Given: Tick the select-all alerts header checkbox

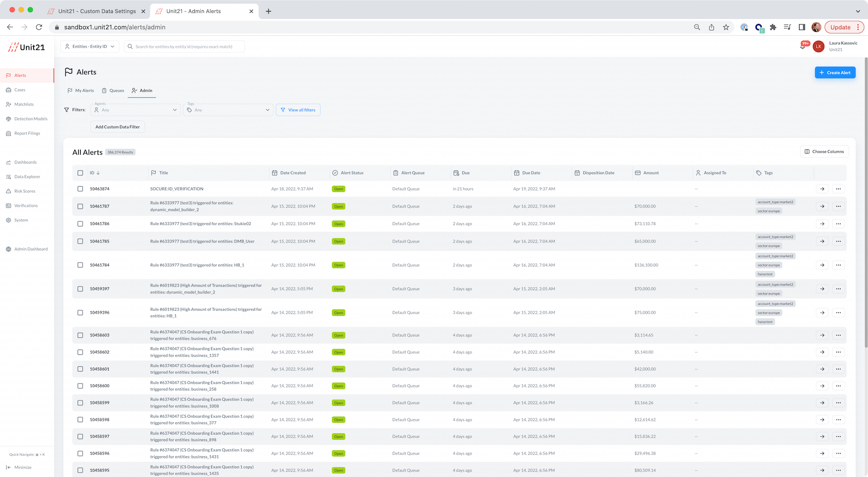Looking at the screenshot, I should tap(80, 173).
